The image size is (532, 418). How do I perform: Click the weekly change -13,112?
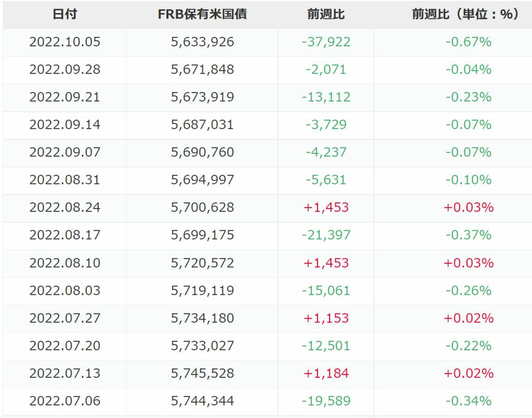tap(326, 97)
